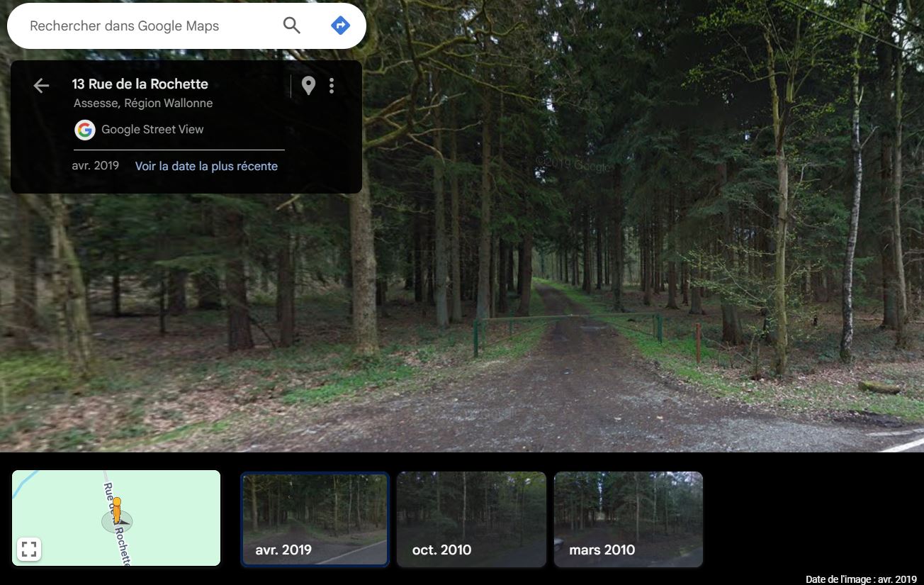Click 'Voir la date la plus récente' link

(x=206, y=166)
